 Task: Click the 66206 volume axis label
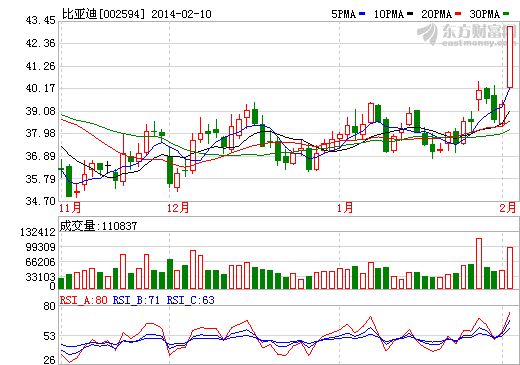[x=41, y=262]
